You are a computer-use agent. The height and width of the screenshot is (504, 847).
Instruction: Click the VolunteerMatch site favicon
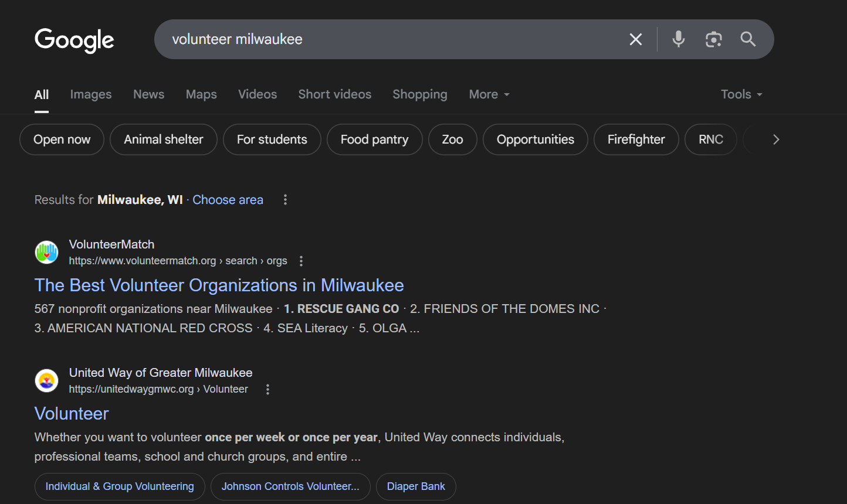click(x=47, y=253)
